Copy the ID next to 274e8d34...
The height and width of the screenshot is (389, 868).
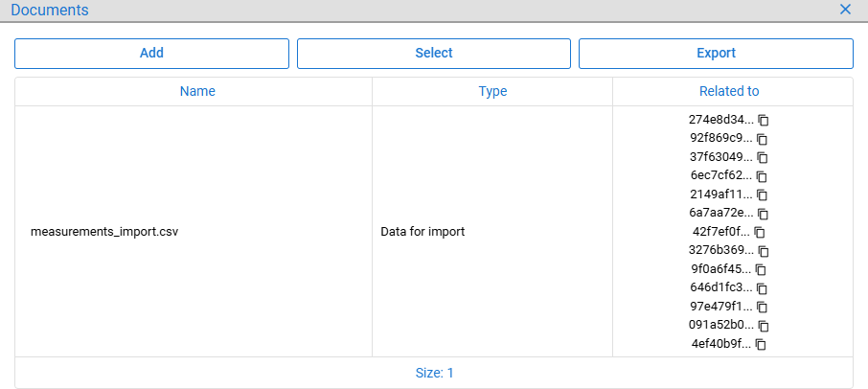pos(764,120)
